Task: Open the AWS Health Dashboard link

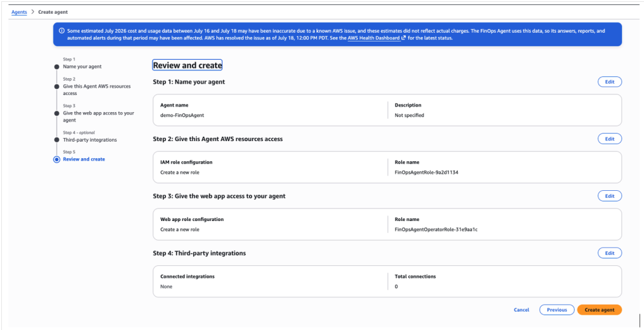Action: [x=377, y=38]
